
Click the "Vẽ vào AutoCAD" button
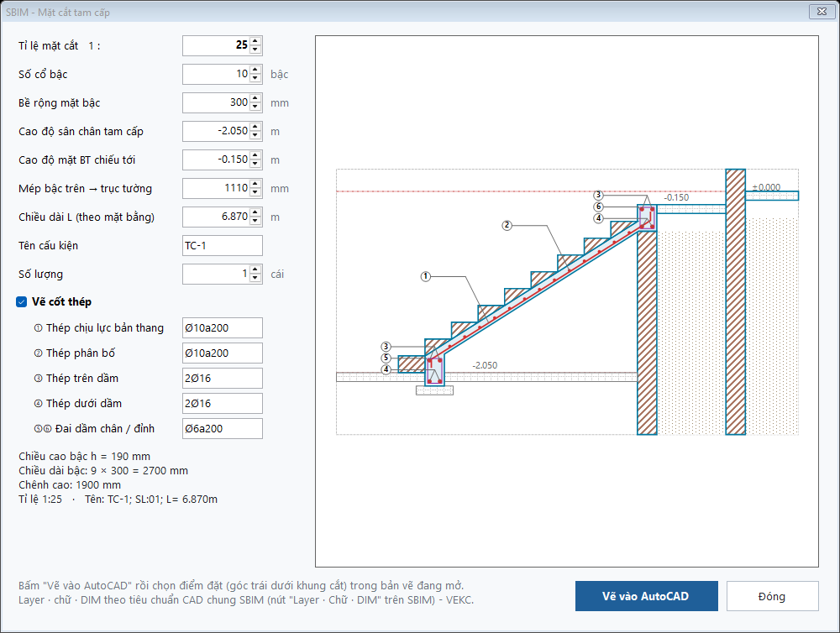646,596
